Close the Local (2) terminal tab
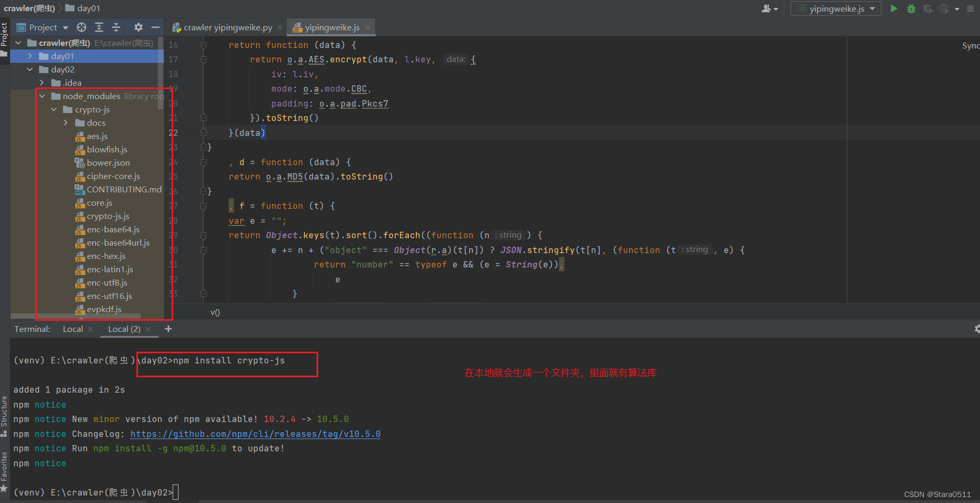Image resolution: width=980 pixels, height=503 pixels. 148,329
